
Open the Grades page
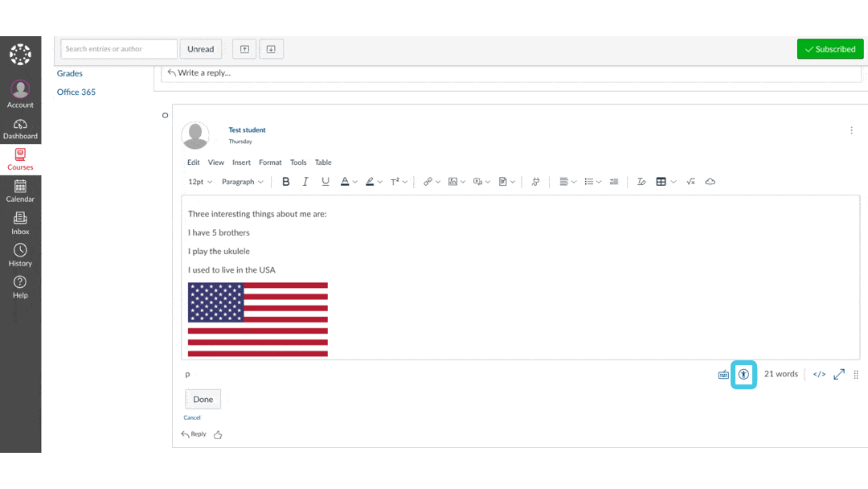point(70,73)
